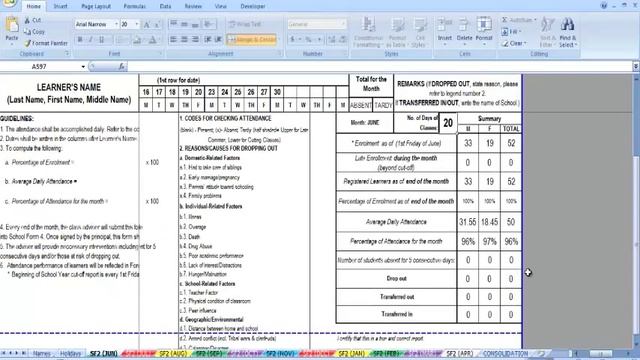Open Clipboard group dialog launcher
This screenshot has height=360, width=640.
(x=67, y=53)
